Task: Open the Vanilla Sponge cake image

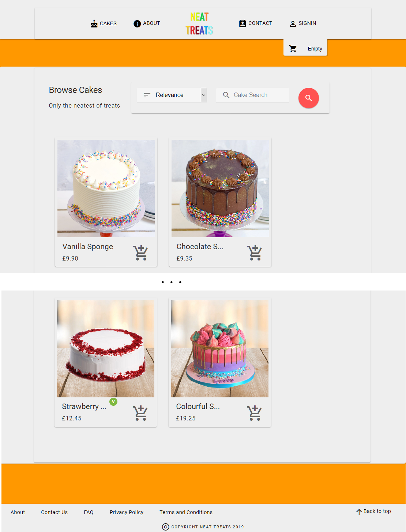Action: click(x=106, y=188)
